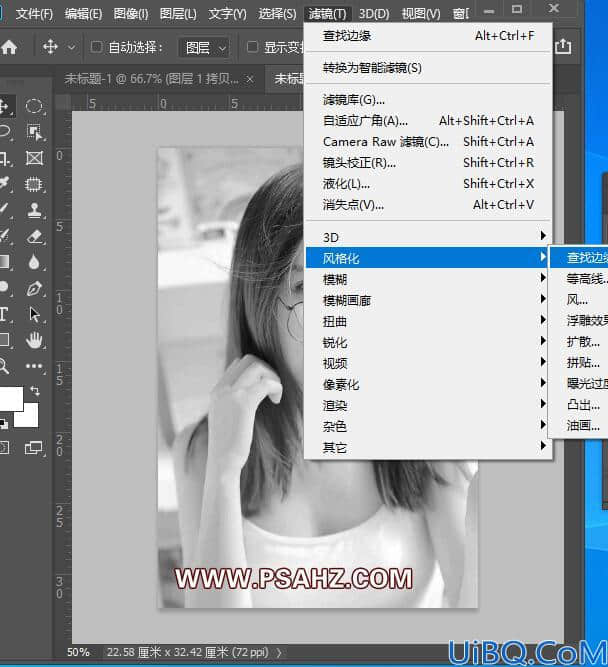Reset default black and white colors

(x=3, y=424)
